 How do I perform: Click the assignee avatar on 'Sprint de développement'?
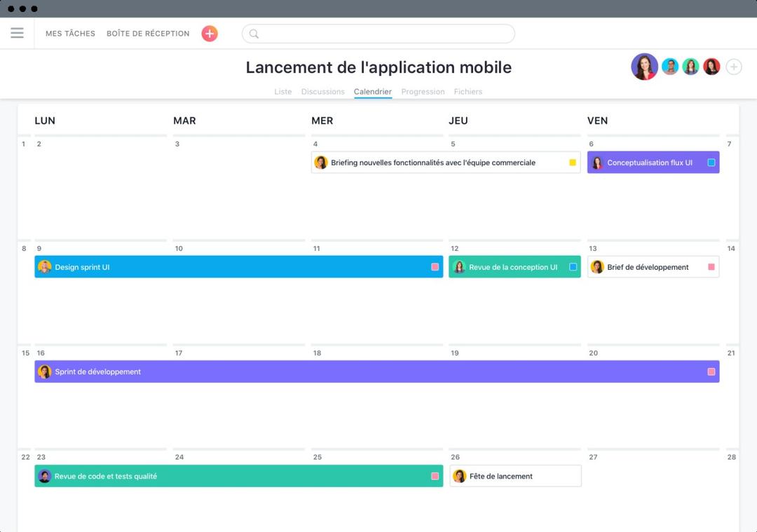[46, 371]
